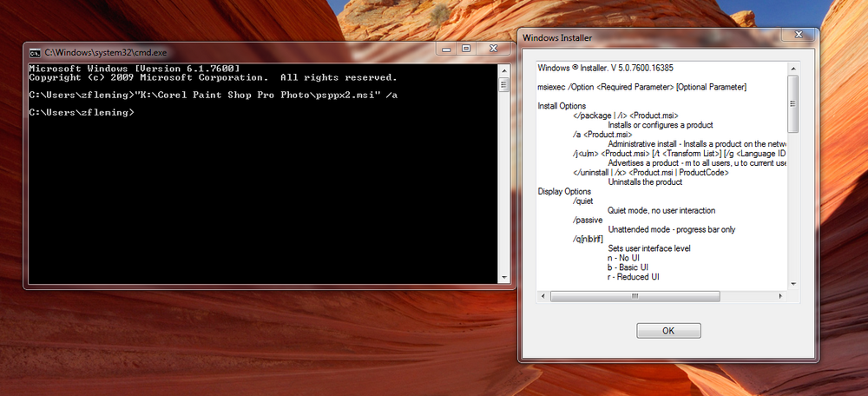Click Installer horizontal scroll left arrow
The height and width of the screenshot is (396, 868).
[543, 296]
